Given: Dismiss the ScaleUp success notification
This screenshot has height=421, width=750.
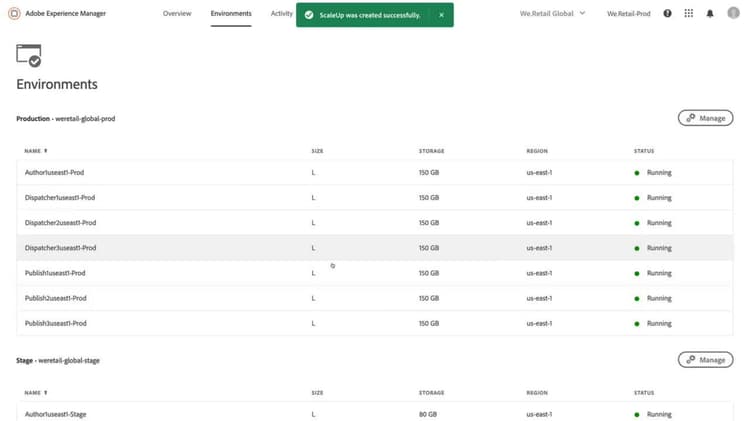Looking at the screenshot, I should click(x=441, y=15).
